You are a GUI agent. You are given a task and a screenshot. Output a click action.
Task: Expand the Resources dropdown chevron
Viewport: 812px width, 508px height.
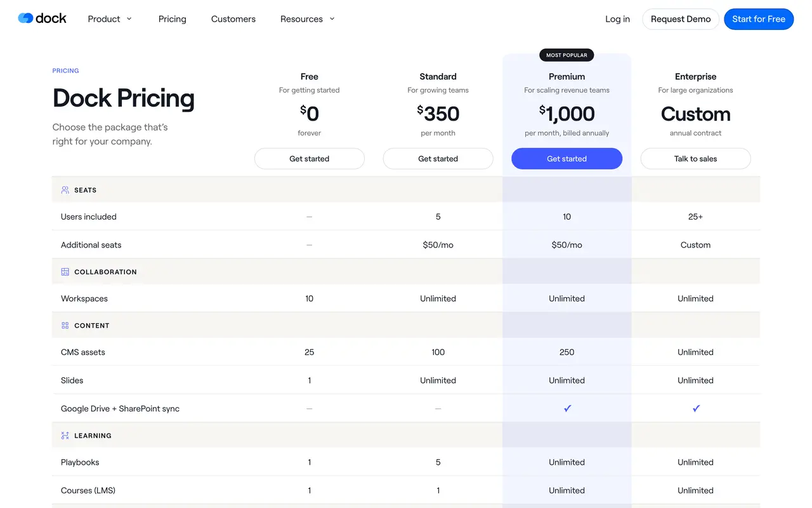click(x=332, y=19)
